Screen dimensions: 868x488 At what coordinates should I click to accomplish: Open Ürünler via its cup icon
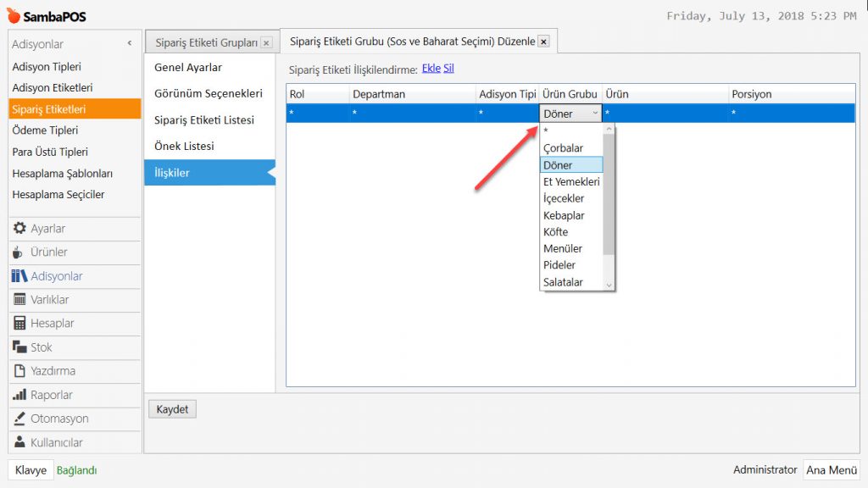click(x=19, y=252)
